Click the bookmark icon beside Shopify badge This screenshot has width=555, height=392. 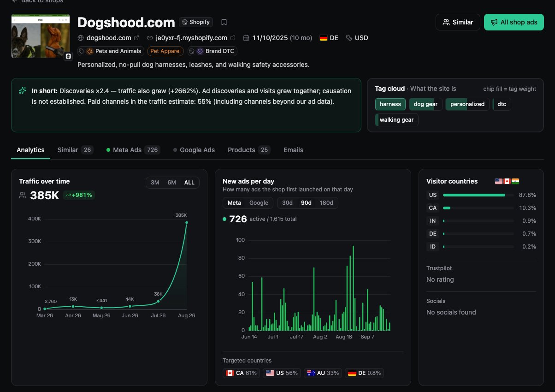pyautogui.click(x=224, y=22)
